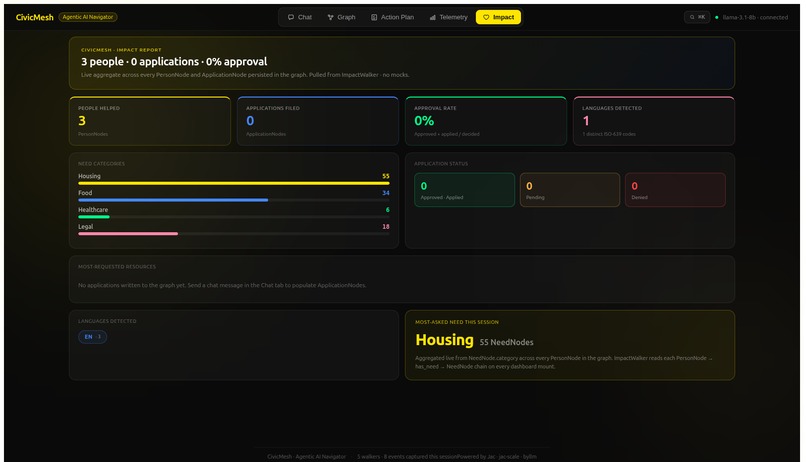Open the Approval Rate stat card
Image resolution: width=806 pixels, height=462 pixels.
[x=486, y=121]
